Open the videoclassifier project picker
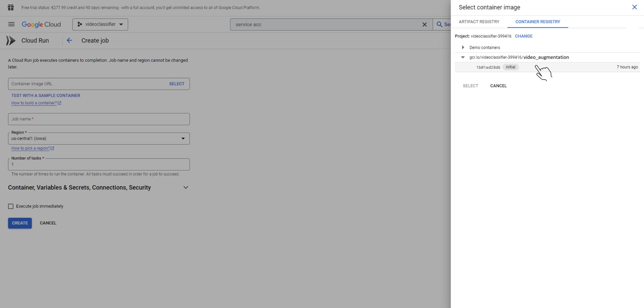The height and width of the screenshot is (308, 644). click(x=100, y=24)
